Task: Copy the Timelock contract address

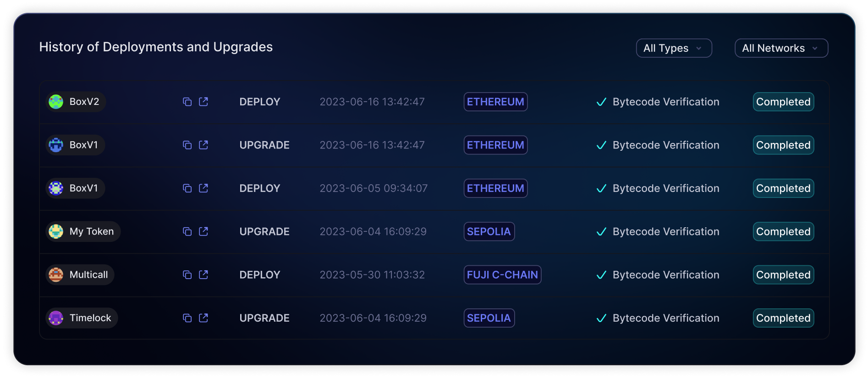Action: pos(187,318)
